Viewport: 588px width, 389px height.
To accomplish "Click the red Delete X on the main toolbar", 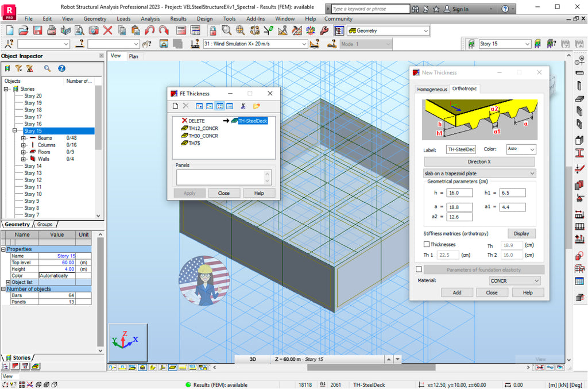I will tap(109, 30).
